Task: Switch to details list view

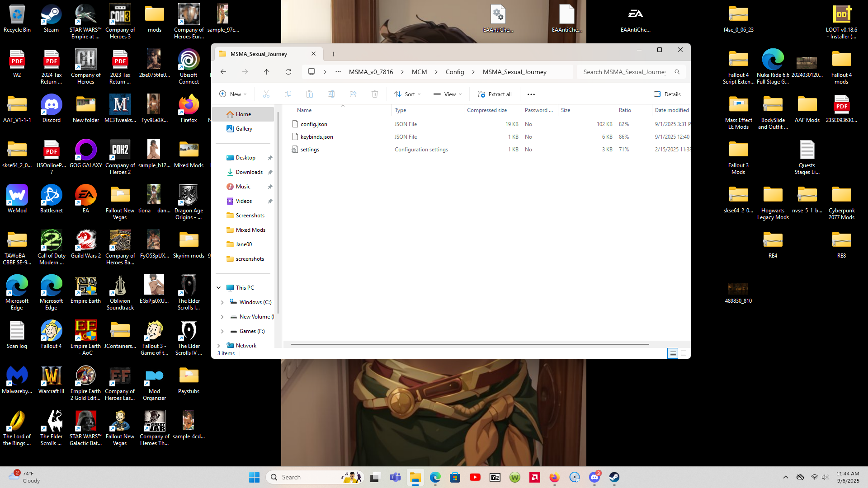Action: tap(673, 353)
